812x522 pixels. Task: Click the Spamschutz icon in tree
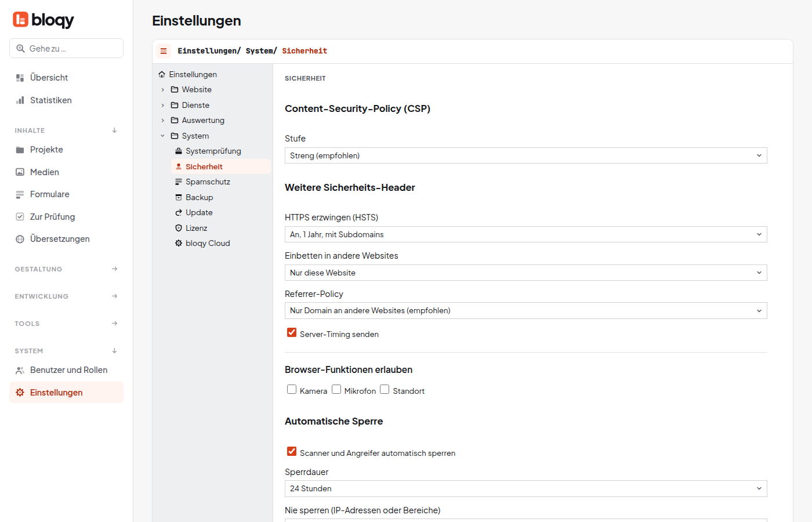tap(179, 182)
